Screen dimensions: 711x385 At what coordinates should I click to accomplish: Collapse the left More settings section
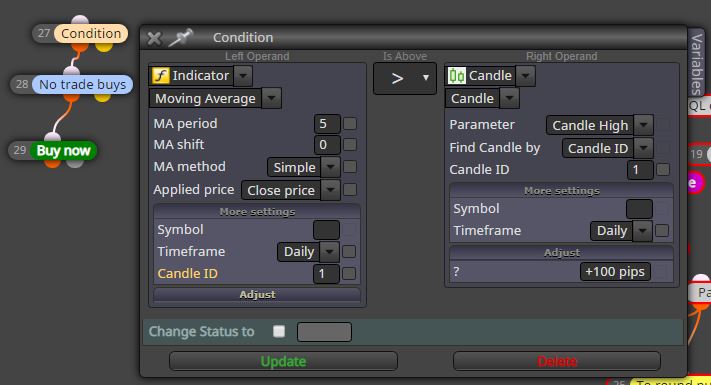(x=257, y=212)
